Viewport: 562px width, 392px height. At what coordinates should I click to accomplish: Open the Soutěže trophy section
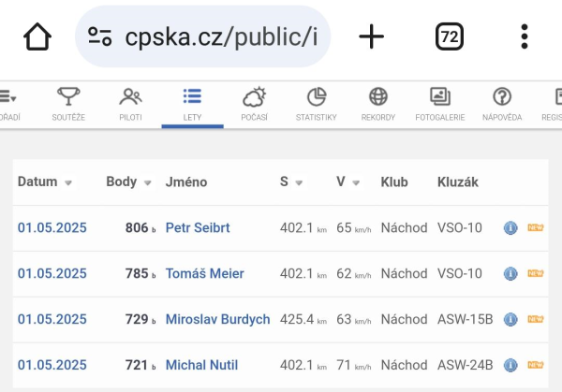[x=68, y=104]
